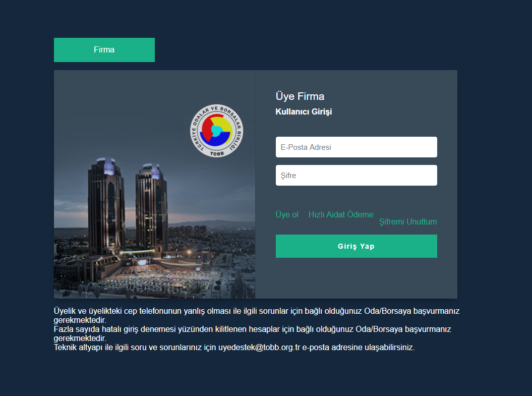This screenshot has height=396, width=532.
Task: Click the circular TOBB logo emblem
Action: [216, 131]
